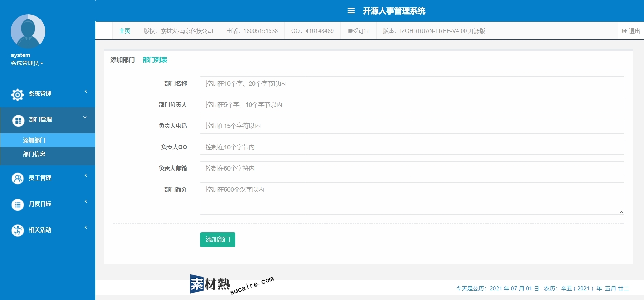The image size is (644, 300).
Task: Click the QQ：416148489 tab
Action: coord(312,31)
